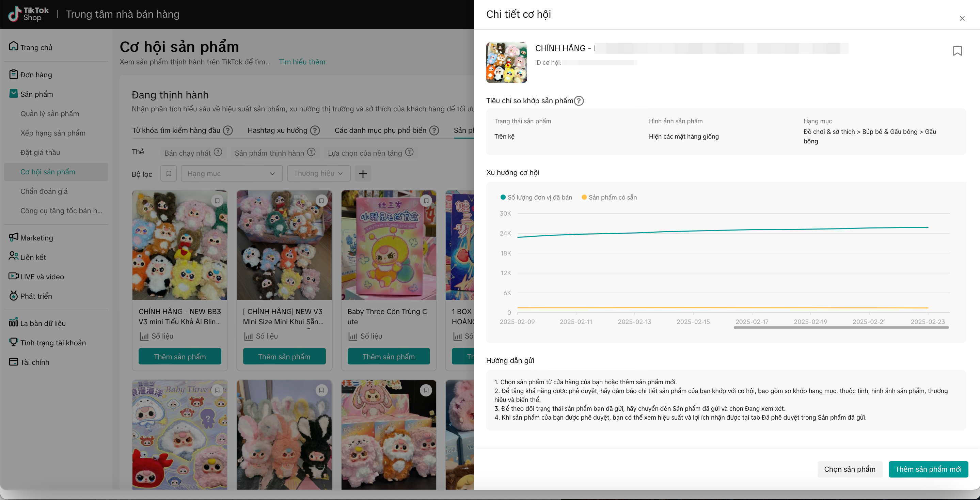
Task: Collapse the Sản phẩm sidebar section
Action: 36,94
